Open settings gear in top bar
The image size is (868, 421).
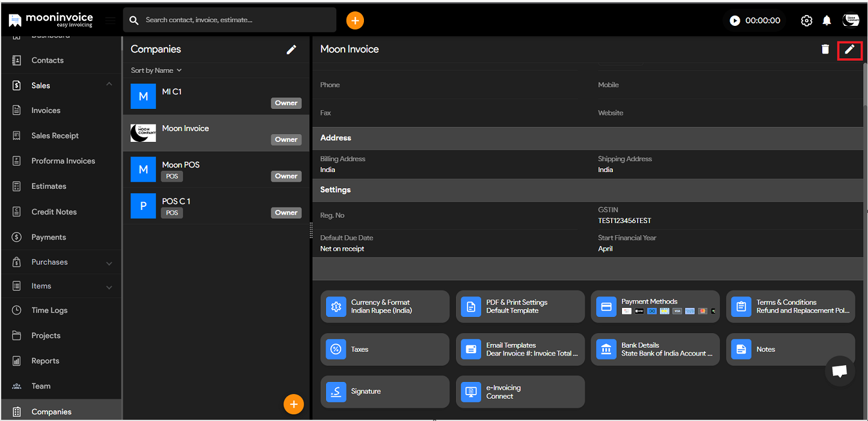tap(807, 20)
